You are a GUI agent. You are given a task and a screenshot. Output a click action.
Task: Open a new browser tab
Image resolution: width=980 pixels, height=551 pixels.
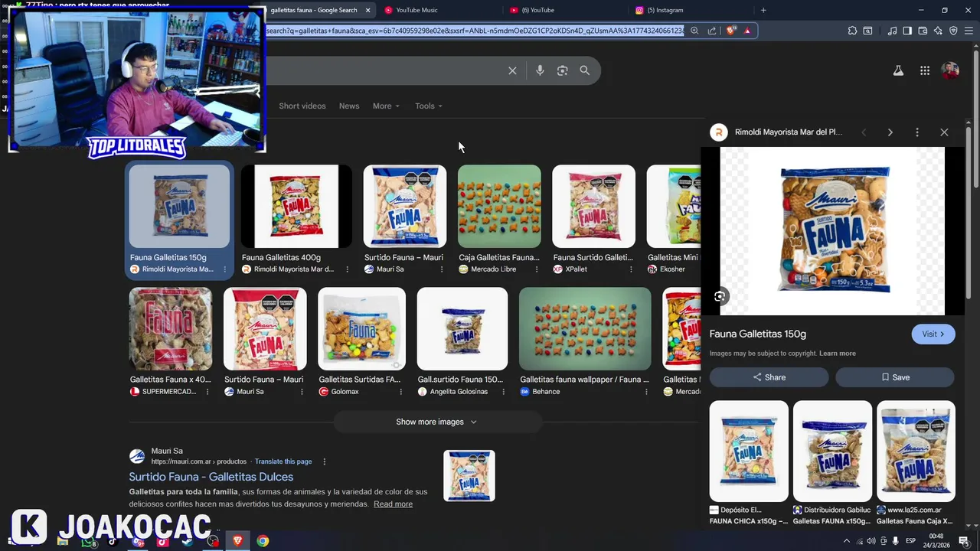coord(763,10)
